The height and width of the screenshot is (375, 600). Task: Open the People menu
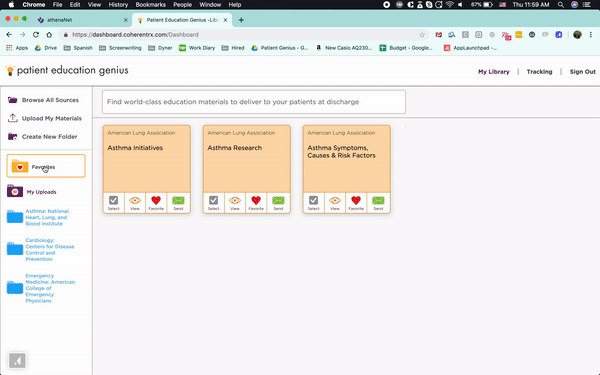pyautogui.click(x=182, y=5)
